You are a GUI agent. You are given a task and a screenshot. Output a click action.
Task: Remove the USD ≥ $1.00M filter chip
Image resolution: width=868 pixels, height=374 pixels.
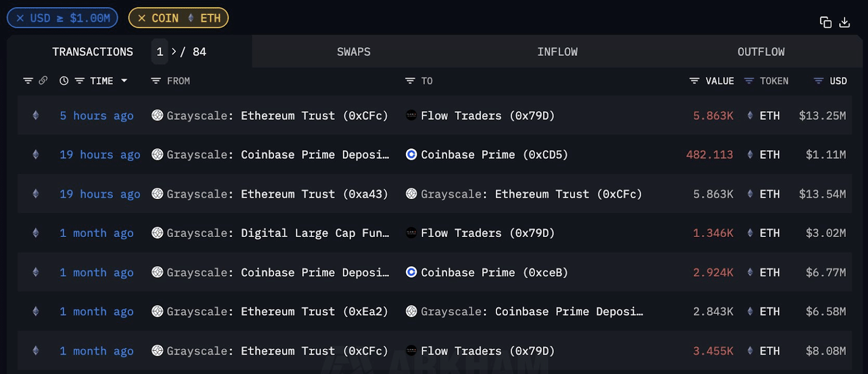pyautogui.click(x=20, y=18)
